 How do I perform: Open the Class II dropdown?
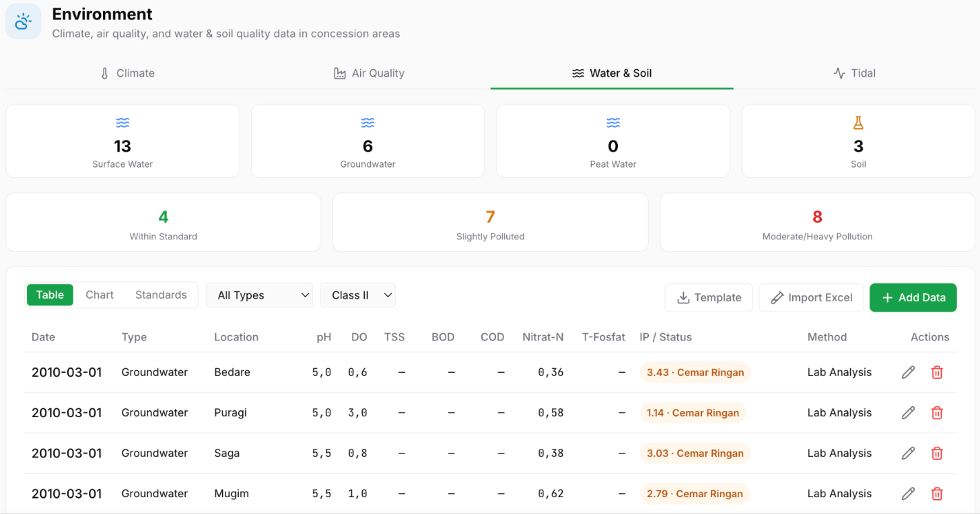pos(357,295)
